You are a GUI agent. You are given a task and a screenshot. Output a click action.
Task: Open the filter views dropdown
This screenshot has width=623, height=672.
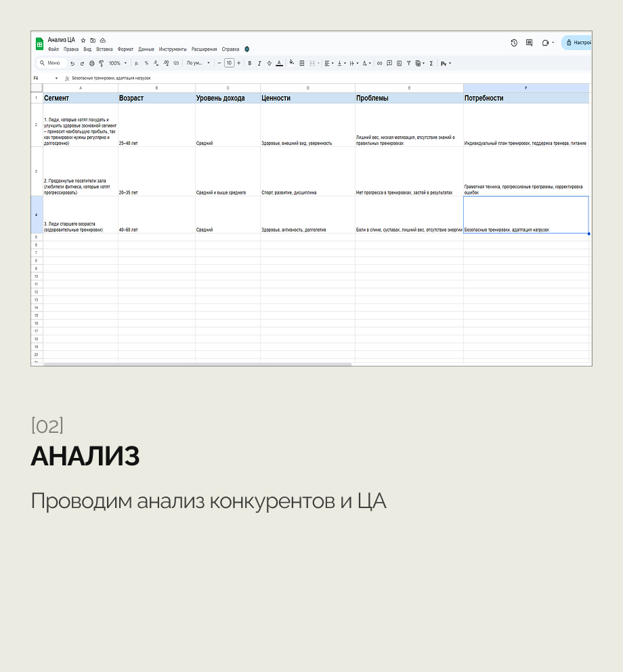tap(420, 64)
